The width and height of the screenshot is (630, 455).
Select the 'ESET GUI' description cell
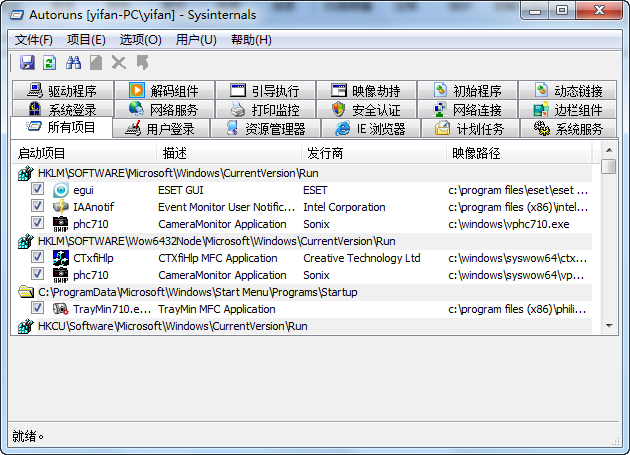181,190
